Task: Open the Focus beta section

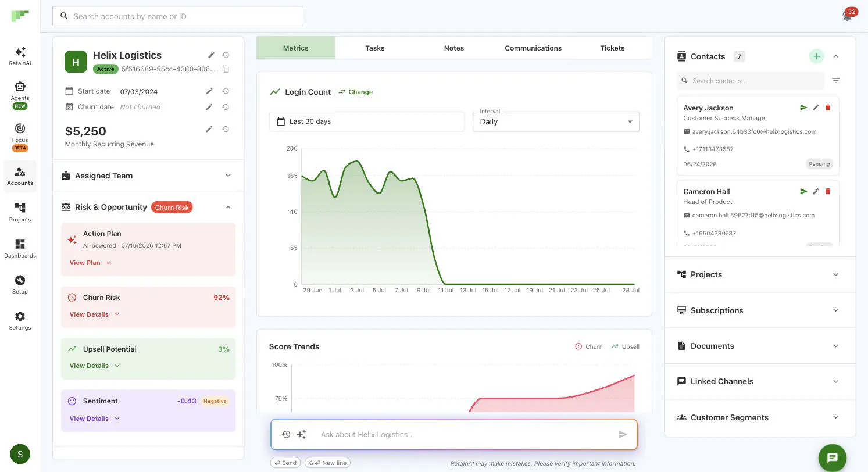Action: click(20, 137)
